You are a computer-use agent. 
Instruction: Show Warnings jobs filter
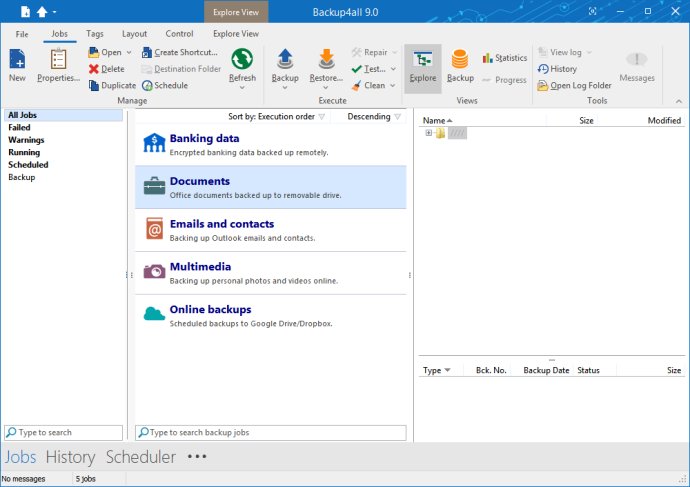26,140
